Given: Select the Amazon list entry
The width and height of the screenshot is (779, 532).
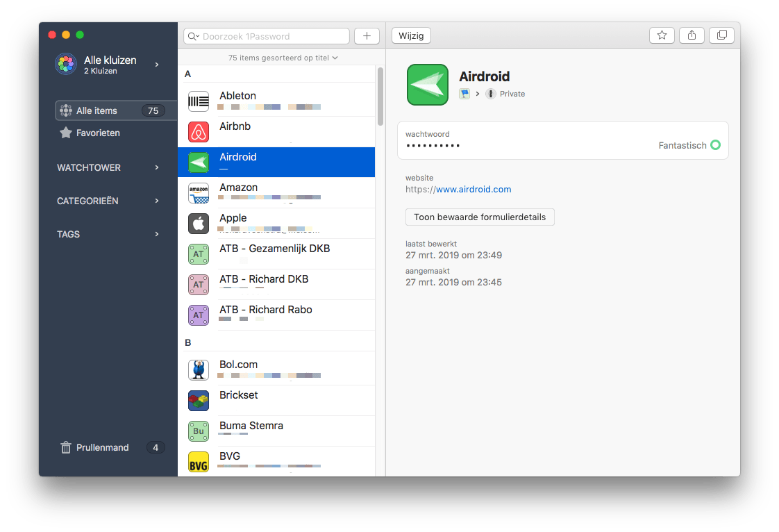Looking at the screenshot, I should click(276, 193).
